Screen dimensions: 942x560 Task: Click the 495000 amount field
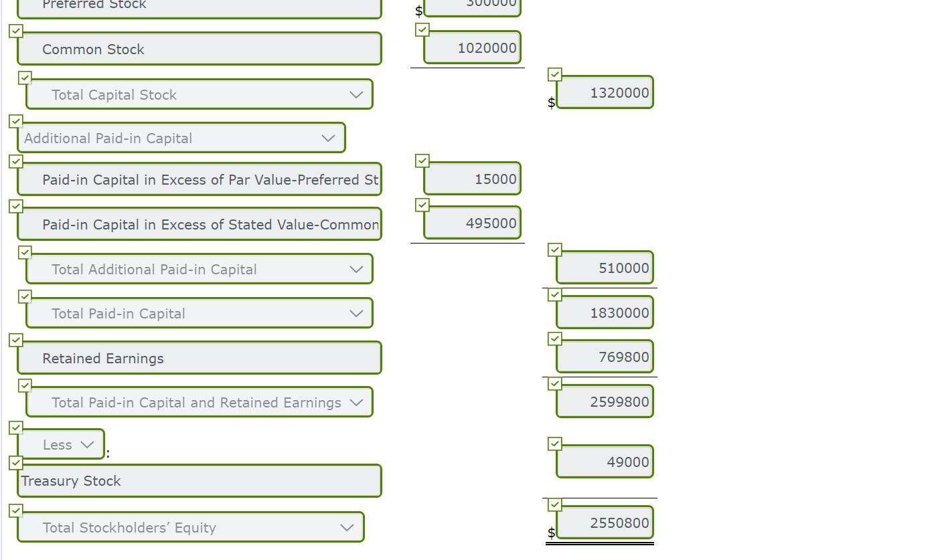472,222
